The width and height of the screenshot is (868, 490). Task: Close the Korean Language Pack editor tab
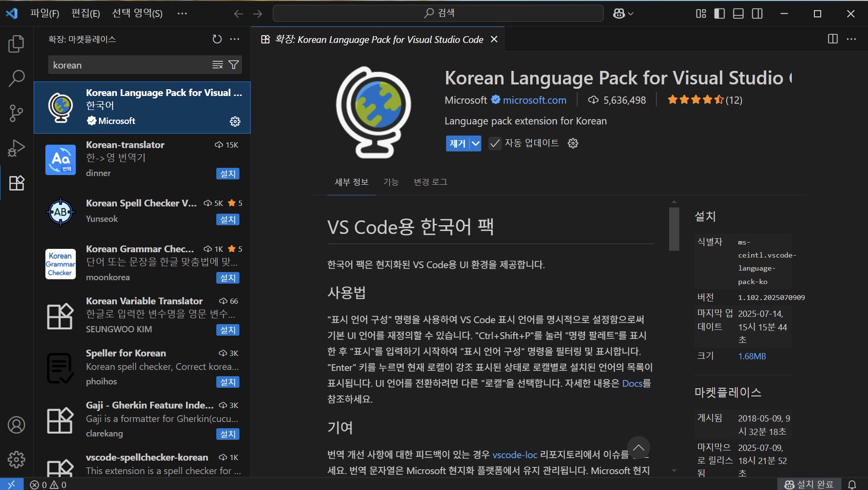[x=494, y=39]
